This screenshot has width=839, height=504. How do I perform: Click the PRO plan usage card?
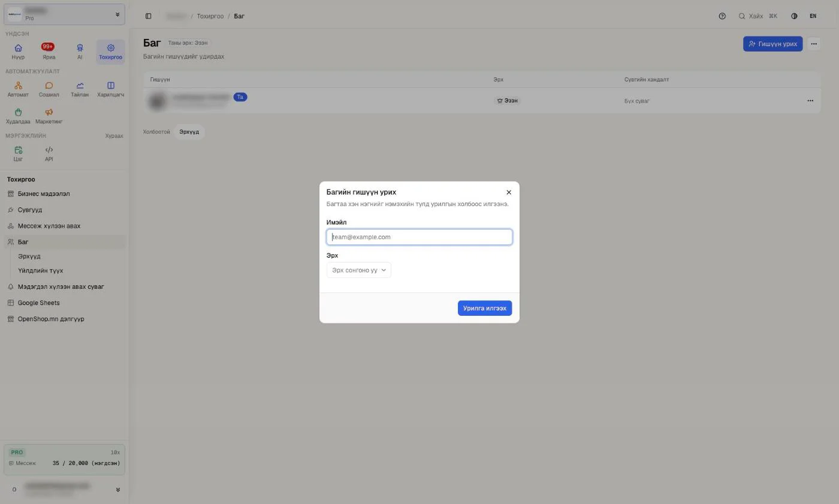[64, 459]
